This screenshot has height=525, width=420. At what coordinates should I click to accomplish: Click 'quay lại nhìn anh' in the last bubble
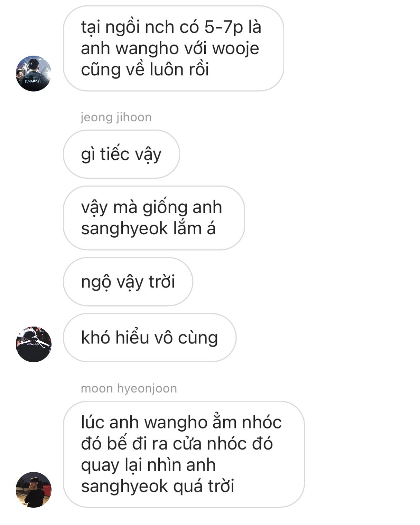[148, 465]
